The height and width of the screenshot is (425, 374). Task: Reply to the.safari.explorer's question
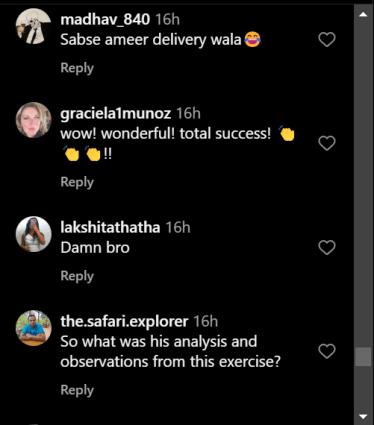pos(77,390)
